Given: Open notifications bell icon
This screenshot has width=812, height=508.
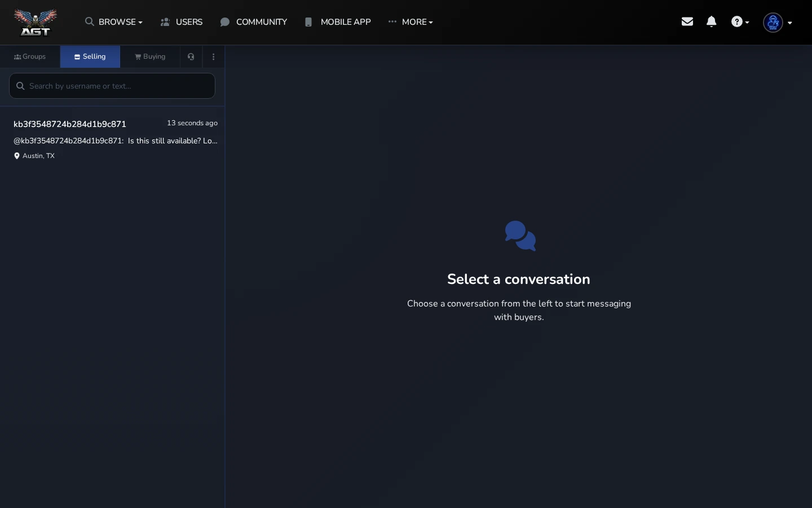Looking at the screenshot, I should 712,21.
